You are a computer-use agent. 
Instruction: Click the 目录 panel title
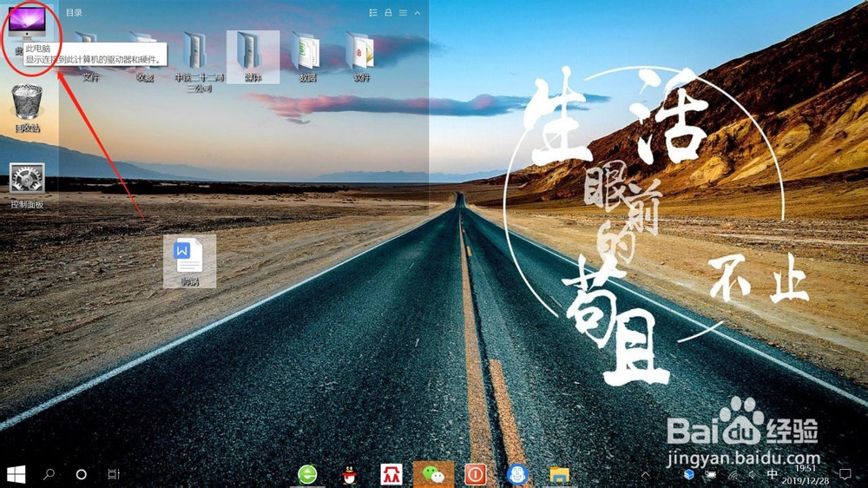[x=74, y=13]
